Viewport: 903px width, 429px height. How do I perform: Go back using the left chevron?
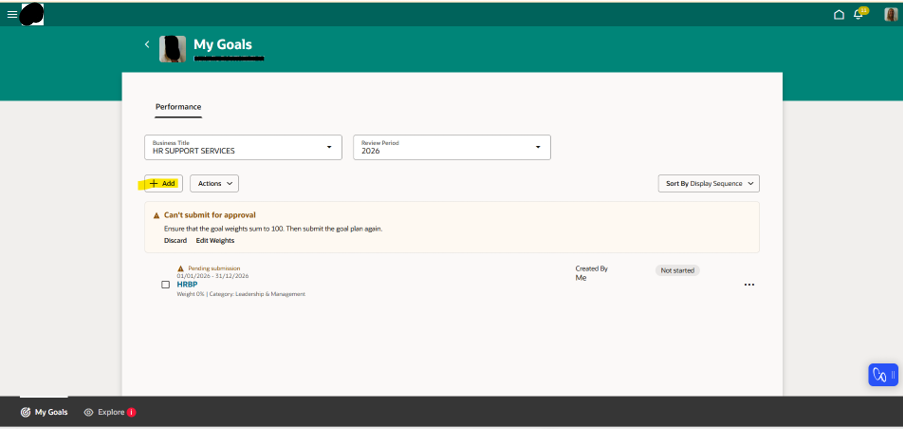147,44
